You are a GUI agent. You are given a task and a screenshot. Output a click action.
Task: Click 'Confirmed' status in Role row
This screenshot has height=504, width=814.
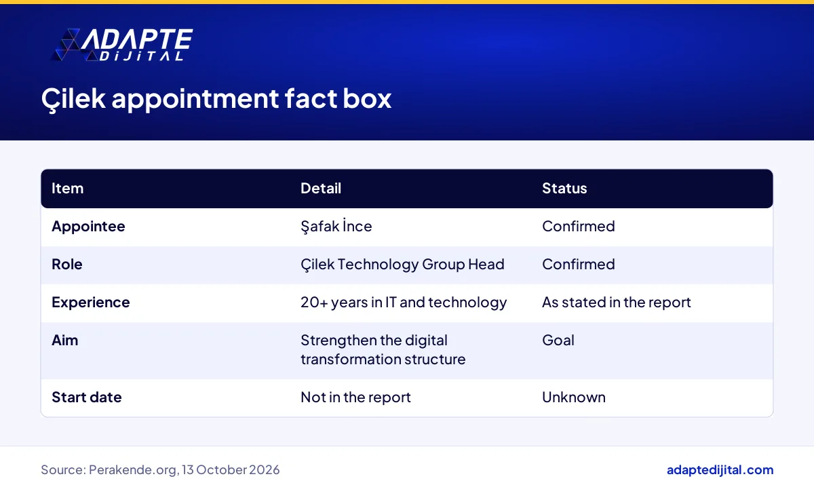click(579, 265)
